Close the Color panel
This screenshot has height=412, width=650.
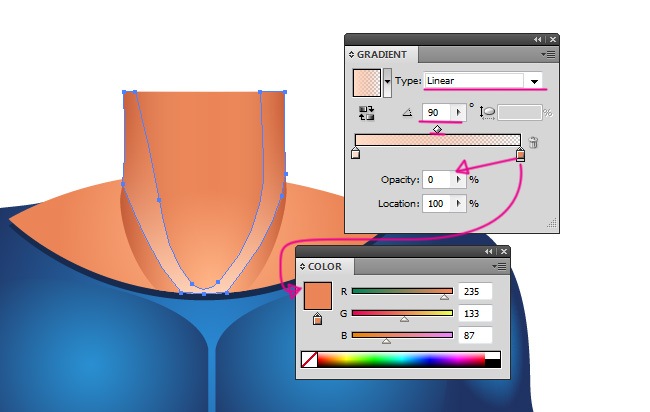click(502, 252)
